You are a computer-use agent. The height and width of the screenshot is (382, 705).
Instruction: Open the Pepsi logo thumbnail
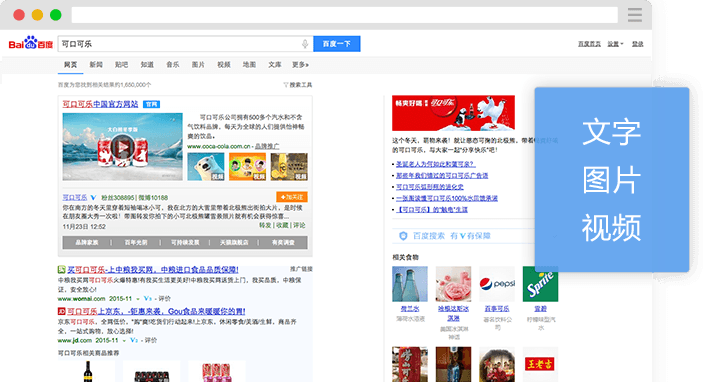(x=497, y=284)
